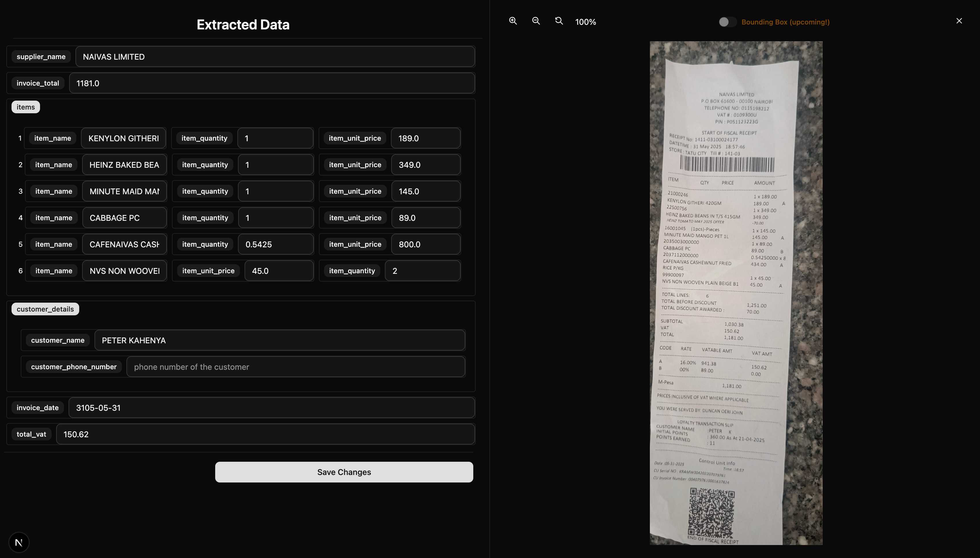Click the zoom out magnifier icon
Image resolution: width=980 pixels, height=558 pixels.
point(536,21)
